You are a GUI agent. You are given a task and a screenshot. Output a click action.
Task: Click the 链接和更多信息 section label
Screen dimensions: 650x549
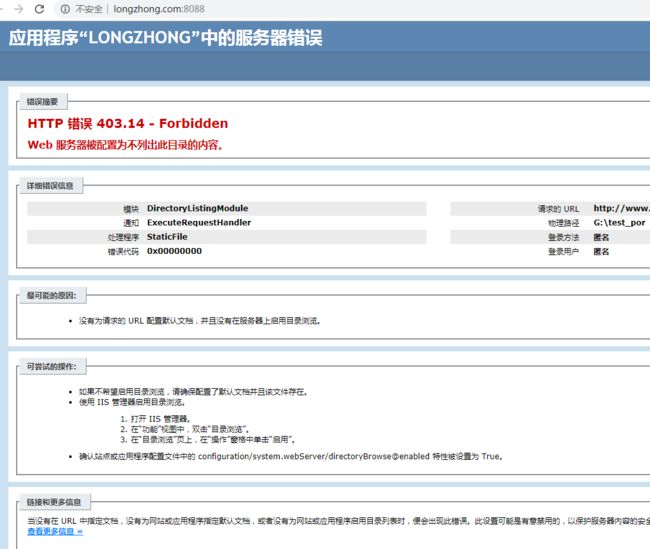click(x=54, y=502)
